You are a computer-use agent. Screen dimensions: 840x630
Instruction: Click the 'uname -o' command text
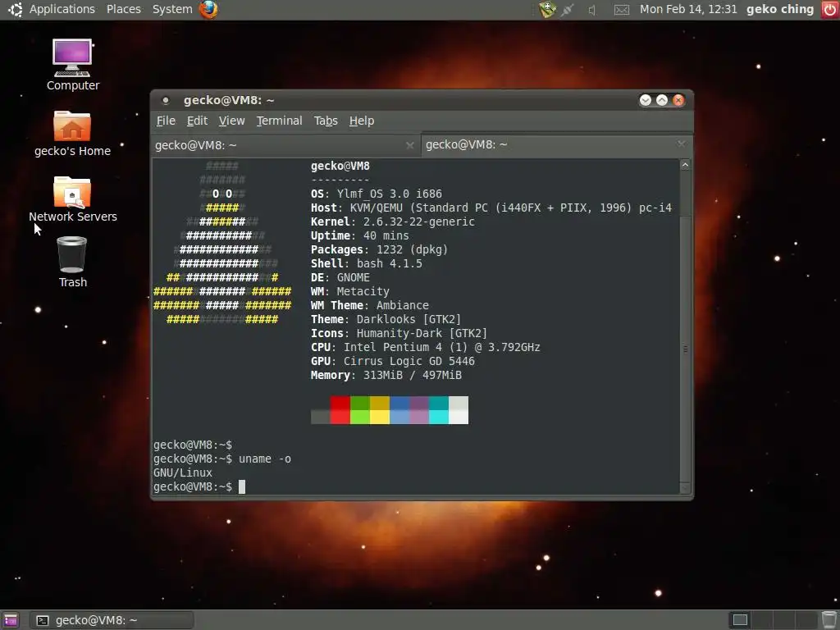pos(265,459)
